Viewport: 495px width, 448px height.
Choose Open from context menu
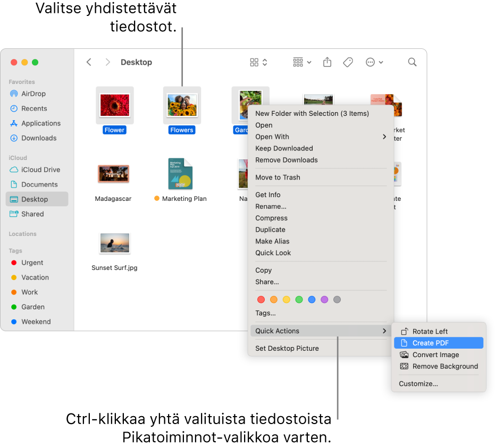click(321, 125)
